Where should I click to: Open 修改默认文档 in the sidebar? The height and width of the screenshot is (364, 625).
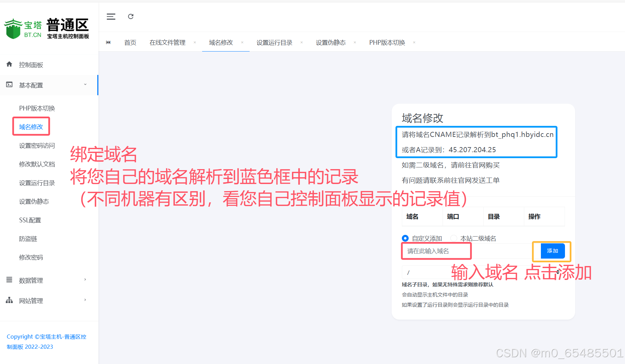click(37, 164)
